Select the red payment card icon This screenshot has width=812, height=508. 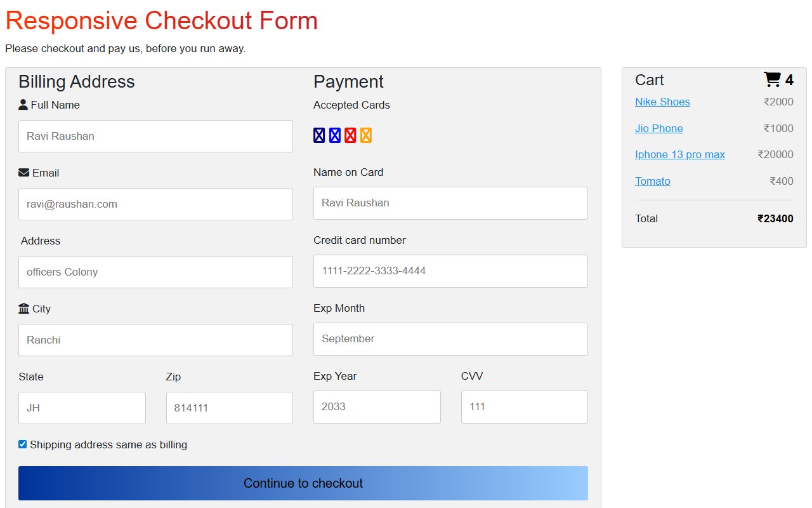(350, 135)
